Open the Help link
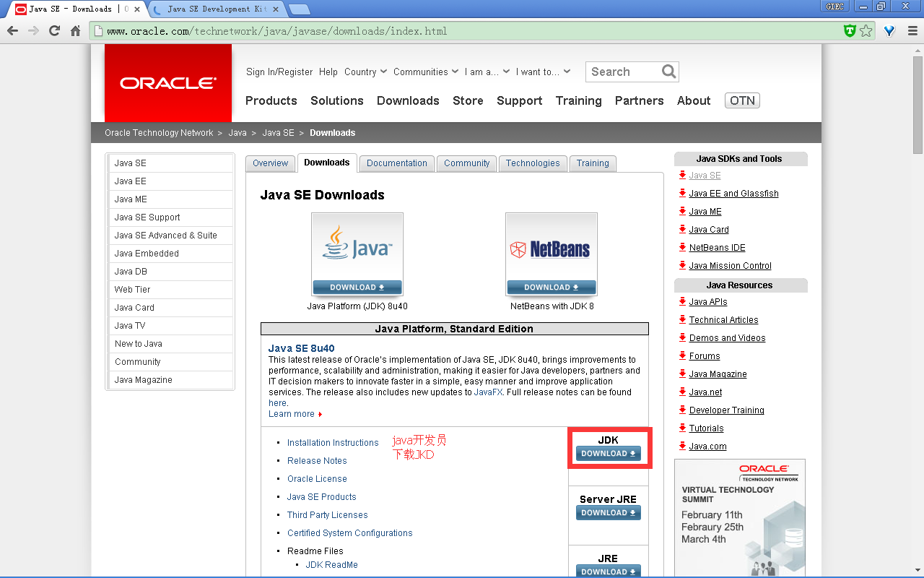This screenshot has width=924, height=578. (328, 72)
